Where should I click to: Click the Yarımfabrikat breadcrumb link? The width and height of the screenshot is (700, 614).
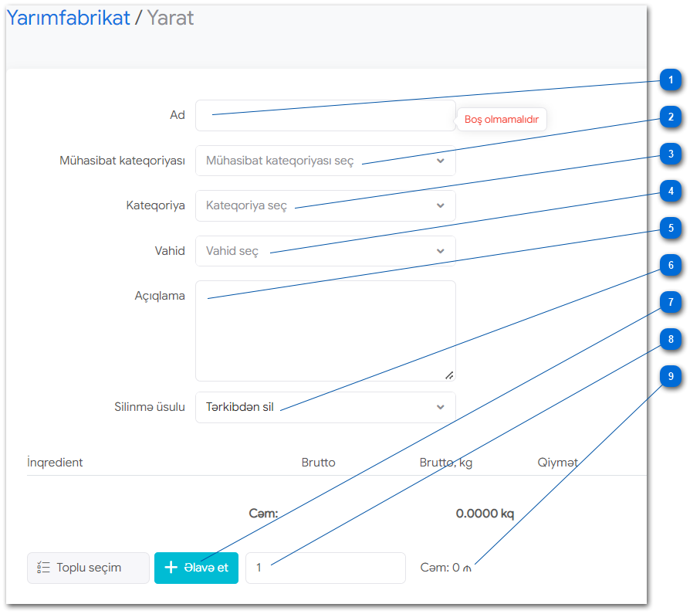click(68, 19)
